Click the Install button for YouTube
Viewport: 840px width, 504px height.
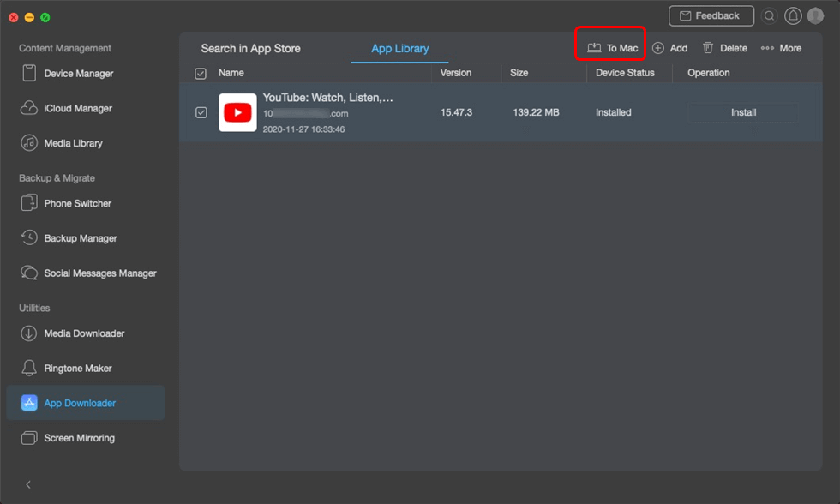click(743, 112)
